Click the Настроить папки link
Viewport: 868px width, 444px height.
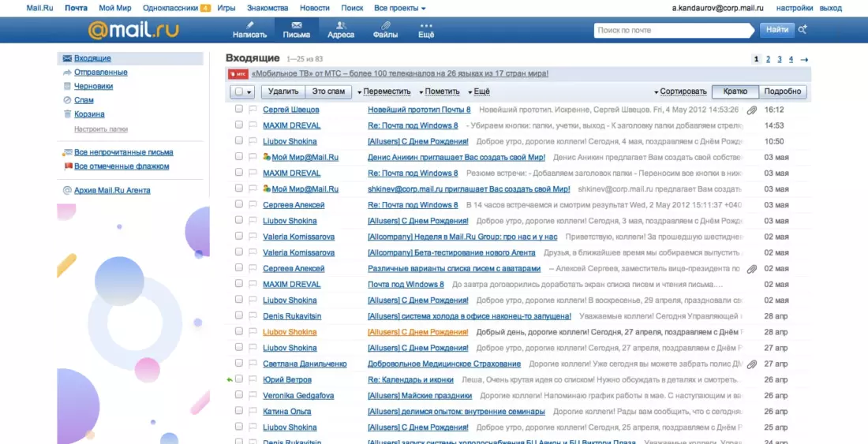pyautogui.click(x=101, y=129)
